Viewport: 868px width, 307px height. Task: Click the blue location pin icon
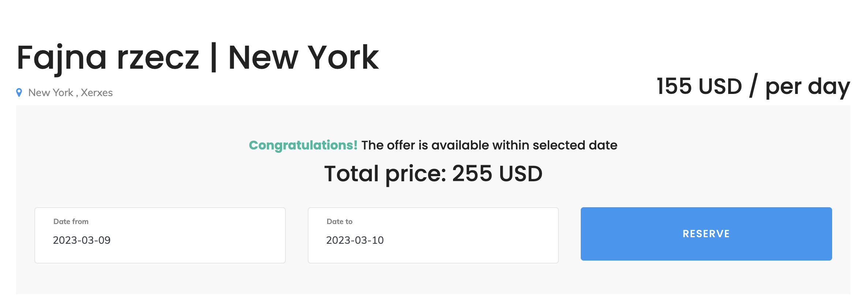pos(19,92)
